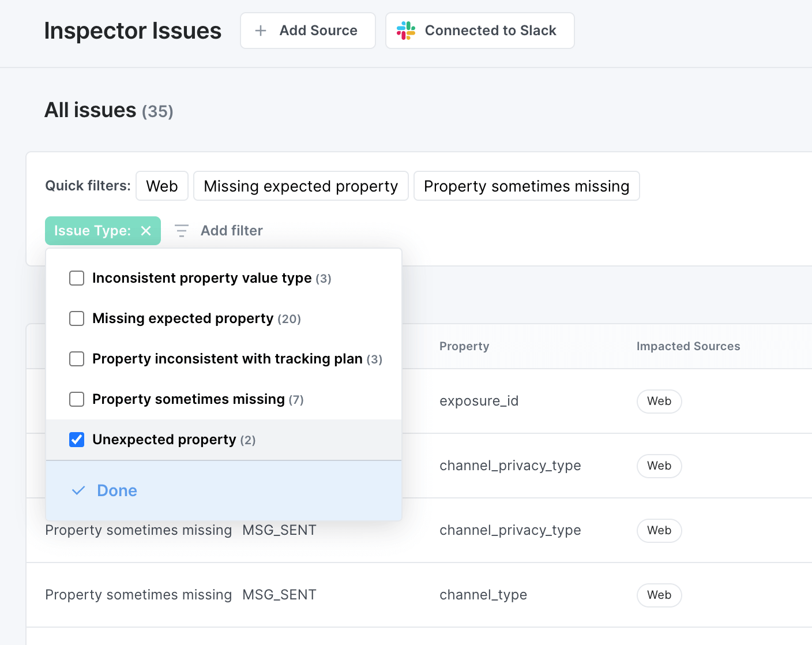Apply the Web quick filter

coord(161,186)
